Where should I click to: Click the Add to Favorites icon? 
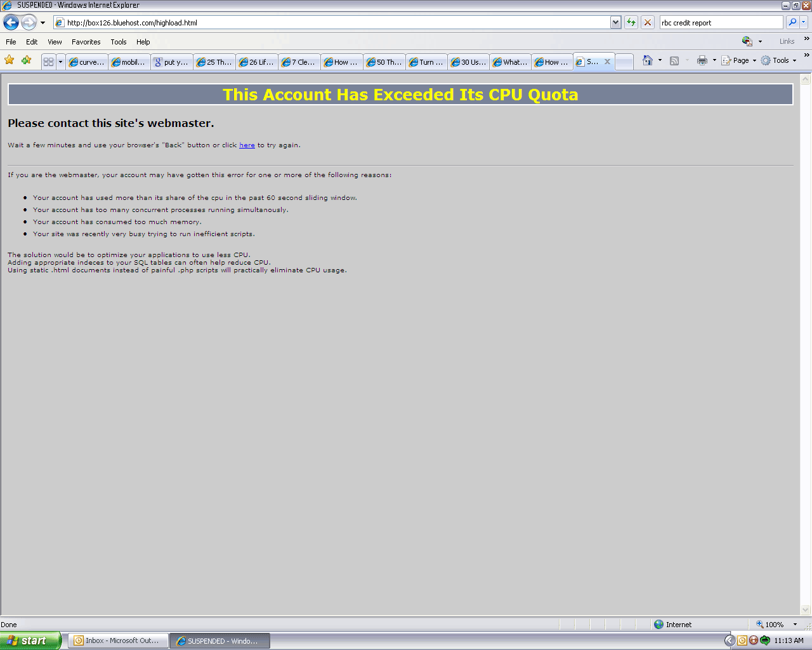point(26,60)
